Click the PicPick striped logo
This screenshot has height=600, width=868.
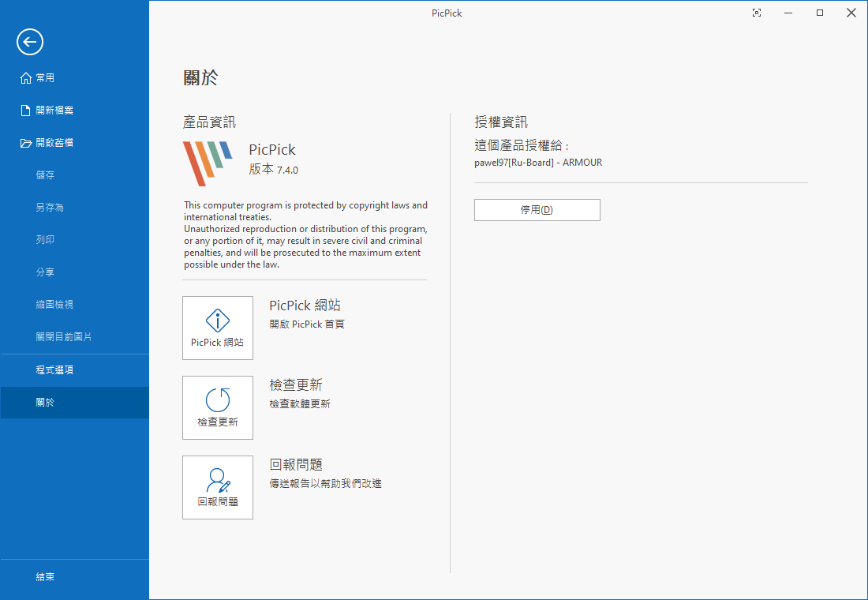coord(208,163)
